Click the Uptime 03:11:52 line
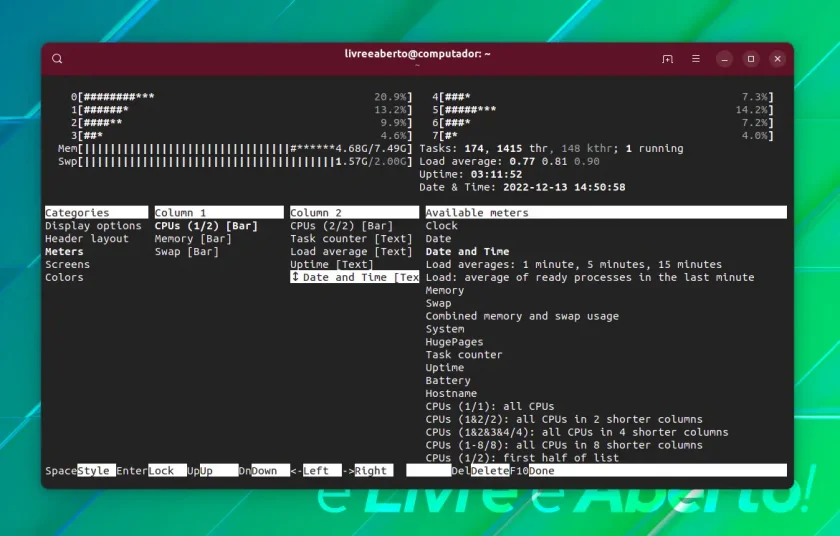Screen dimensions: 840x536 pos(470,175)
